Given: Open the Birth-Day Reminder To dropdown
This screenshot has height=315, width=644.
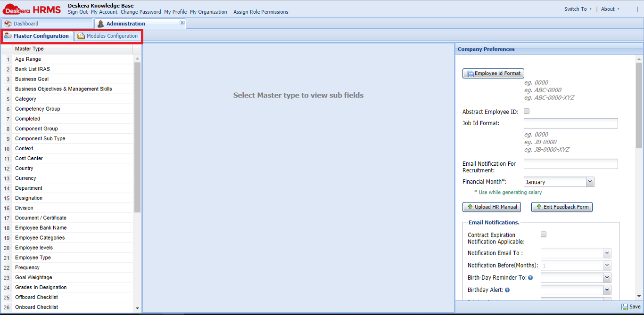Looking at the screenshot, I should click(607, 278).
